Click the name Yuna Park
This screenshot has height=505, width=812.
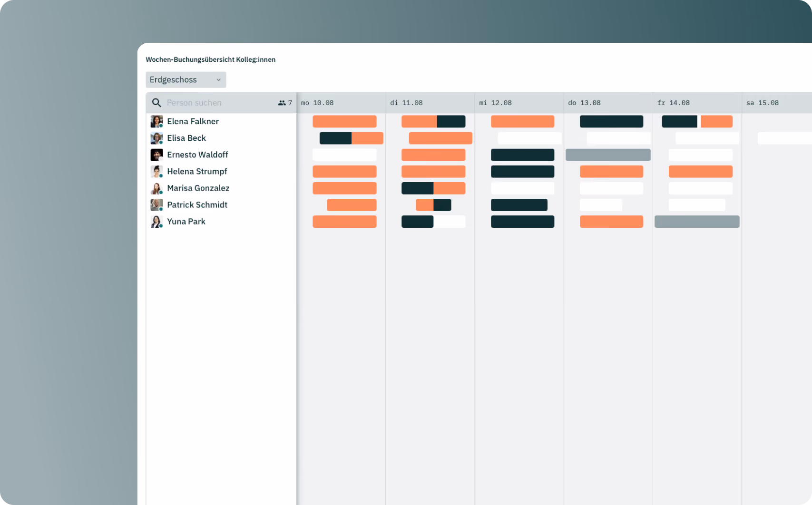click(186, 222)
